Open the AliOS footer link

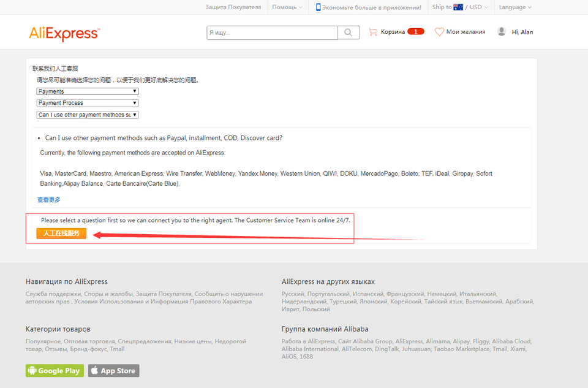[x=288, y=357]
